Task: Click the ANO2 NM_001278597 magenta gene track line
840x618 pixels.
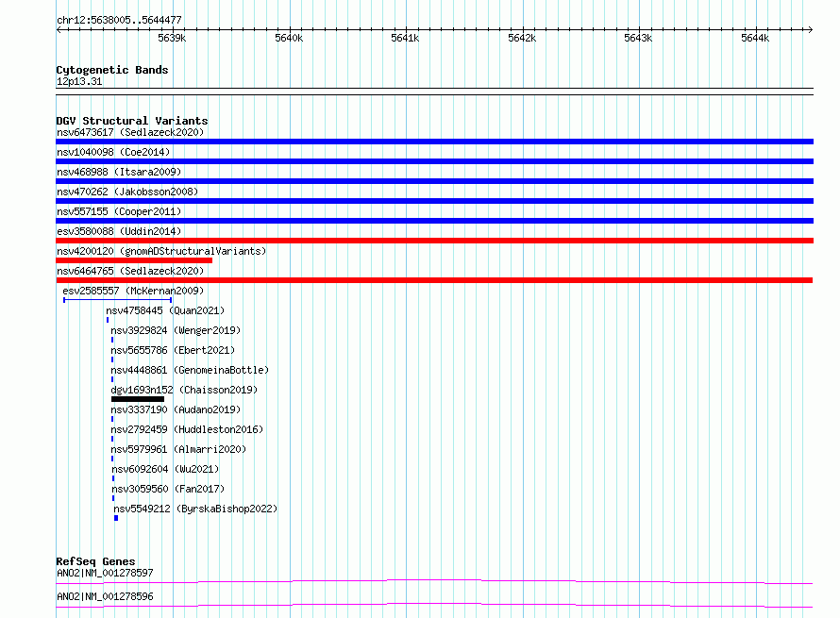Action: tap(434, 581)
